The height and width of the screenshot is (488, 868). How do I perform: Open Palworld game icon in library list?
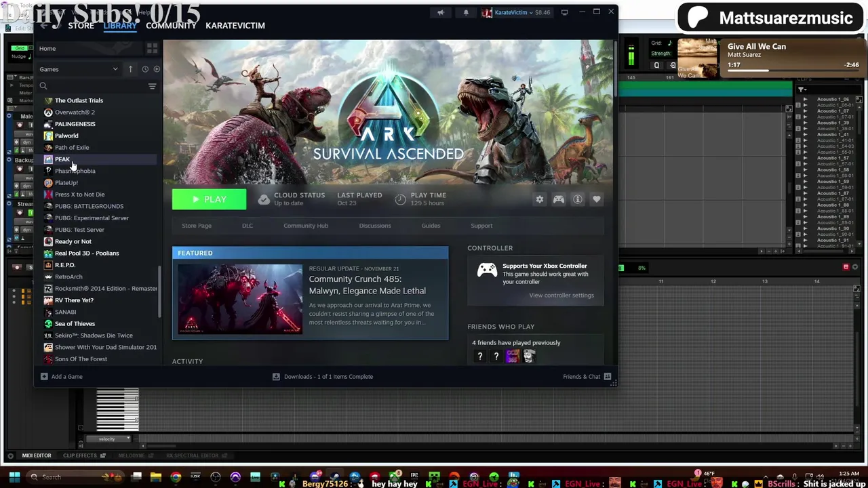tap(48, 136)
